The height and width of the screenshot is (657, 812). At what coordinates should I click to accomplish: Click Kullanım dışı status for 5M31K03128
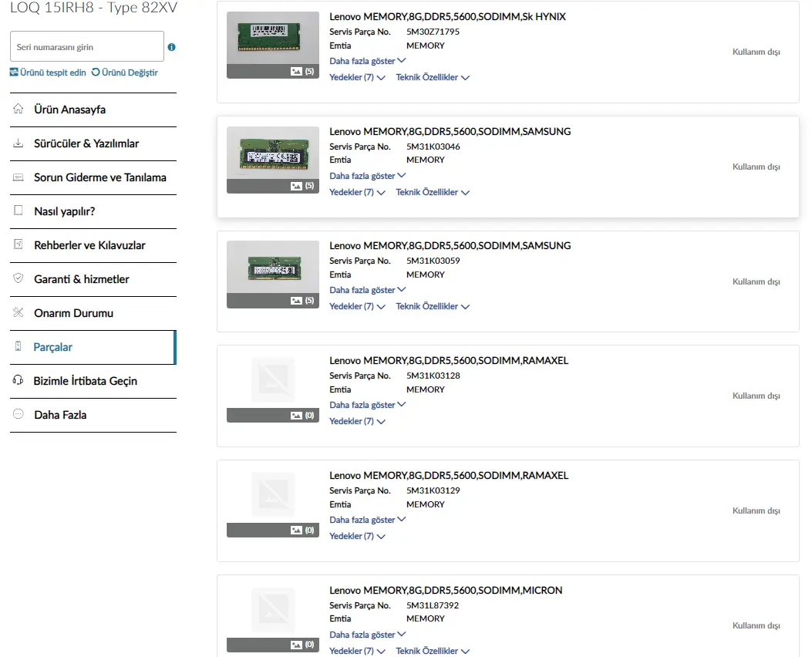click(x=756, y=396)
